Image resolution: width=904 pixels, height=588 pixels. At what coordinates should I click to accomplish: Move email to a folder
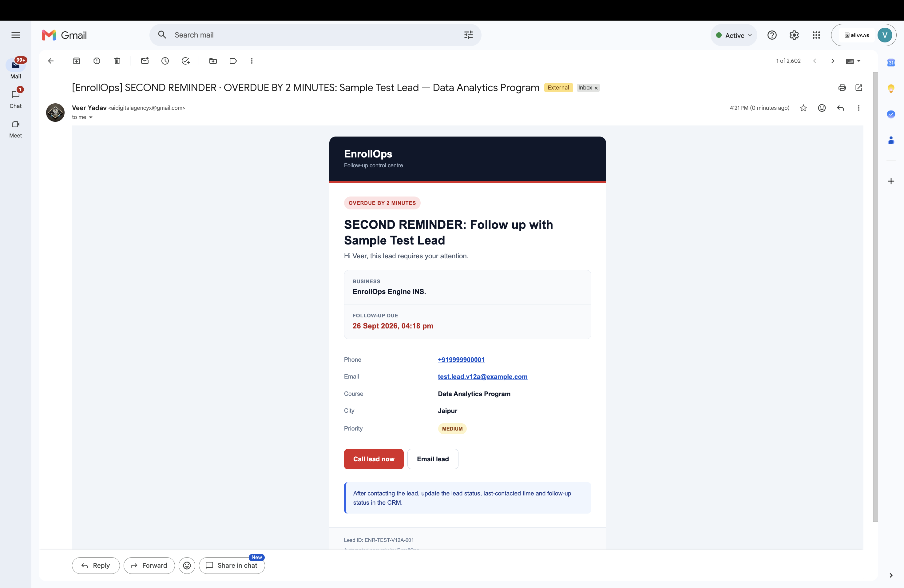point(213,61)
